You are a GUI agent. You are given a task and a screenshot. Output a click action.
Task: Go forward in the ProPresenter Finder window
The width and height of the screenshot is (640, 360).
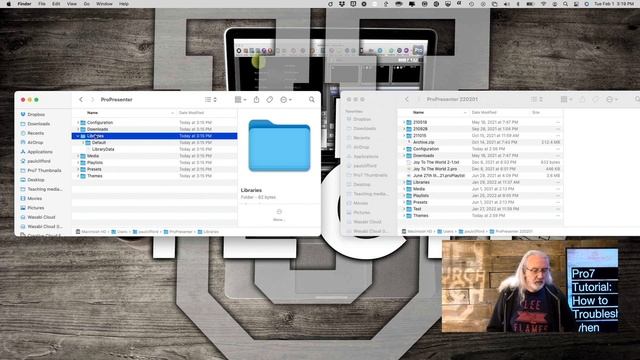click(92, 100)
